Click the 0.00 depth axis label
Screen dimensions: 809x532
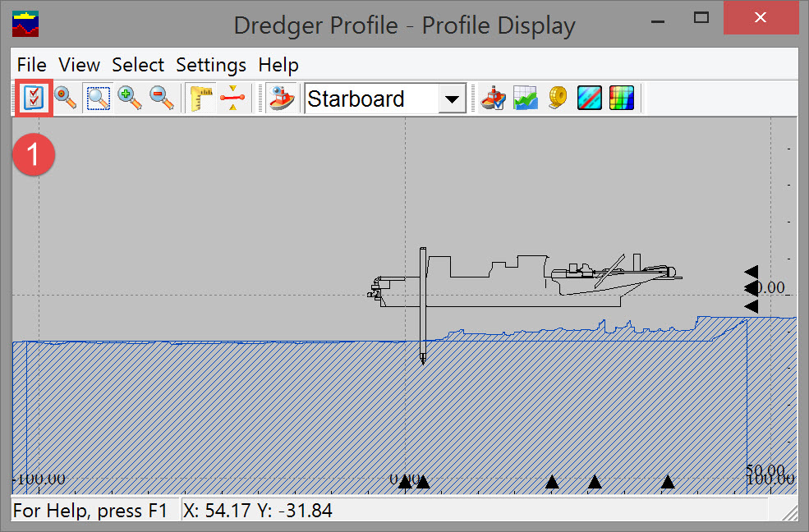[x=771, y=287]
